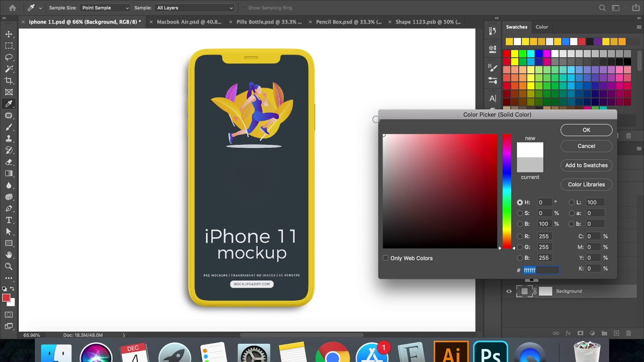Select the Horizontal Type tool

[9, 220]
